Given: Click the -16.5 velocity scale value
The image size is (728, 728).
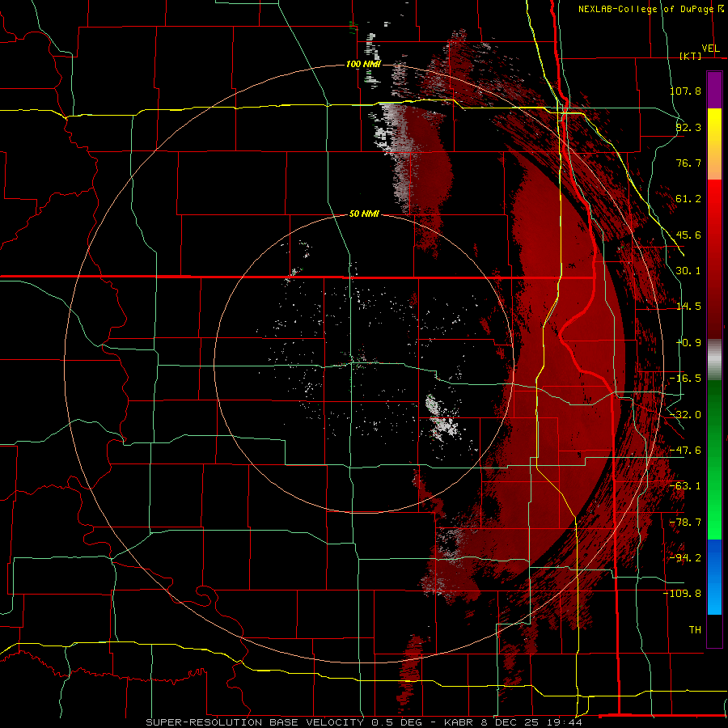Looking at the screenshot, I should pyautogui.click(x=685, y=379).
